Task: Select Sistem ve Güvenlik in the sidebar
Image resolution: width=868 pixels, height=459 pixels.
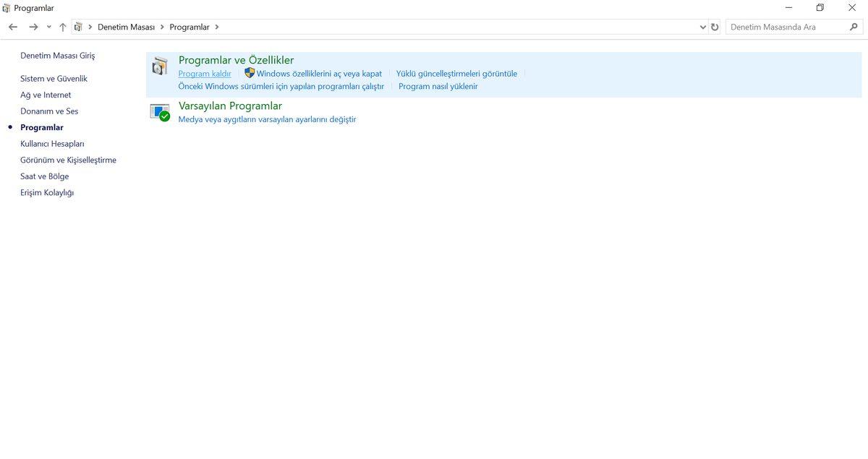Action: tap(54, 78)
